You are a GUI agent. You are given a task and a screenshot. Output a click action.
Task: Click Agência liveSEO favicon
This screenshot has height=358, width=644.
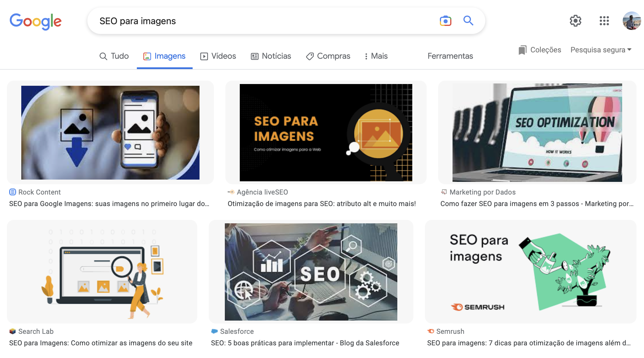231,192
